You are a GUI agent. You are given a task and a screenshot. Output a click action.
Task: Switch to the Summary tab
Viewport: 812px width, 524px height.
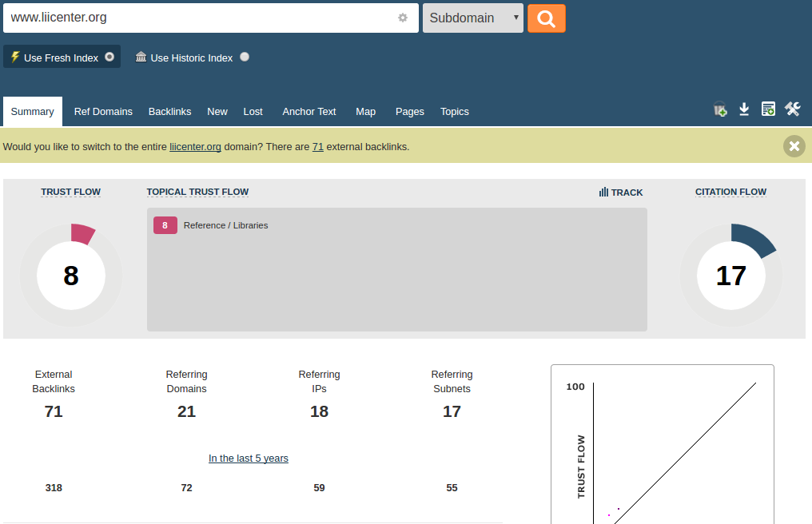point(33,111)
